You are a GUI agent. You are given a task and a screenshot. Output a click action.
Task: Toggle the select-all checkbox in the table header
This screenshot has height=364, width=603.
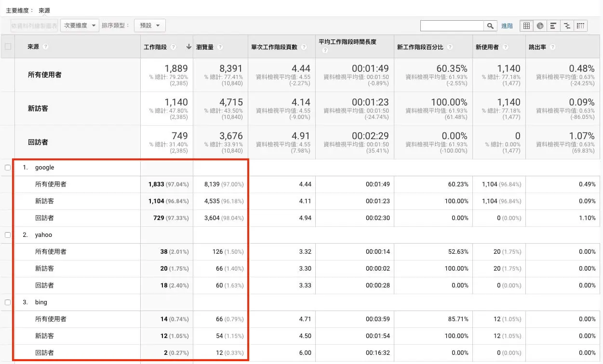tap(8, 47)
